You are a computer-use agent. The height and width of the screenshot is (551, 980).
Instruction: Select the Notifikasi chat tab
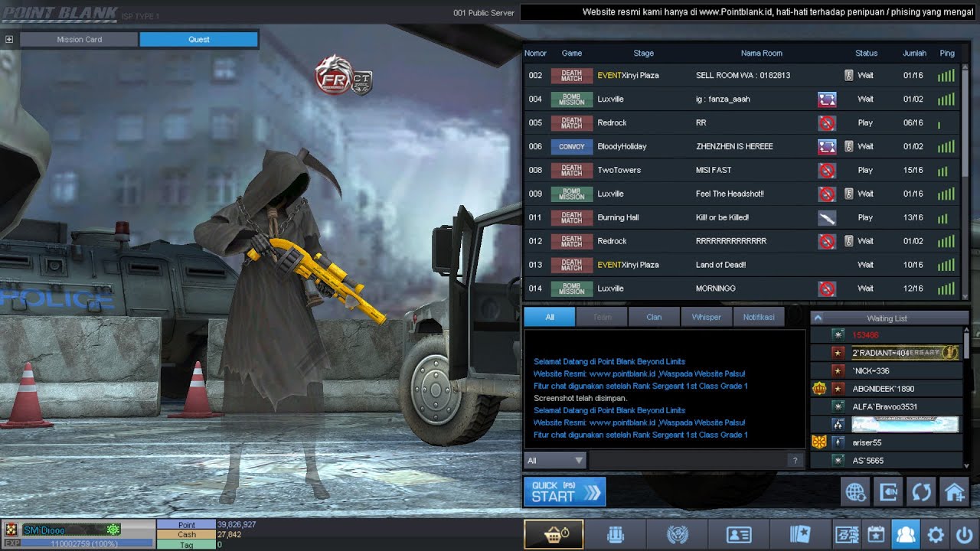coord(759,317)
